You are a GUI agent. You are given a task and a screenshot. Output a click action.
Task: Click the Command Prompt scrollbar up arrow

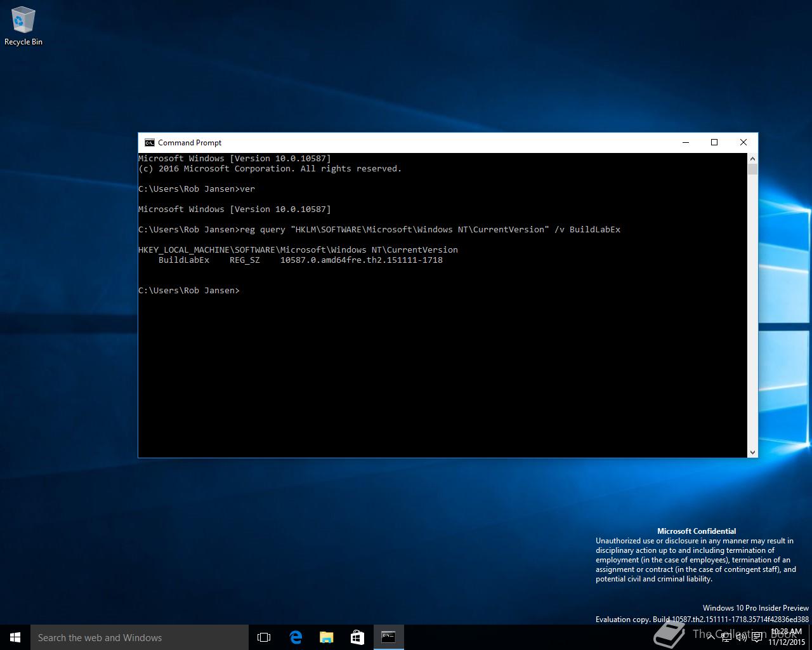pos(753,158)
